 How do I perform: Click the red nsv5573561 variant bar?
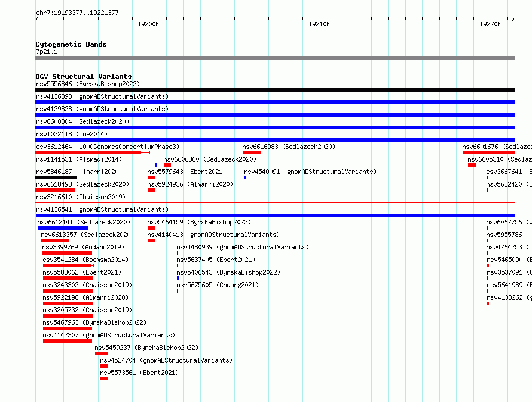tap(105, 379)
